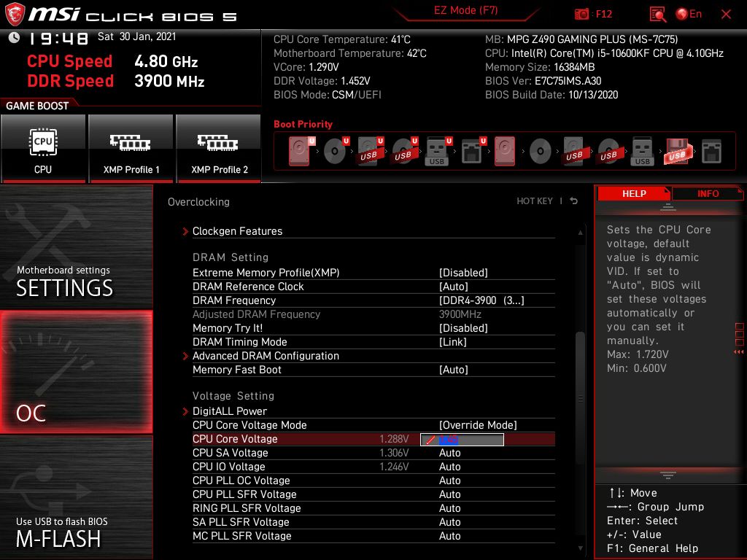
Task: Open Extreme Memory Profile(XMP) [Disabled] option
Action: (373, 273)
